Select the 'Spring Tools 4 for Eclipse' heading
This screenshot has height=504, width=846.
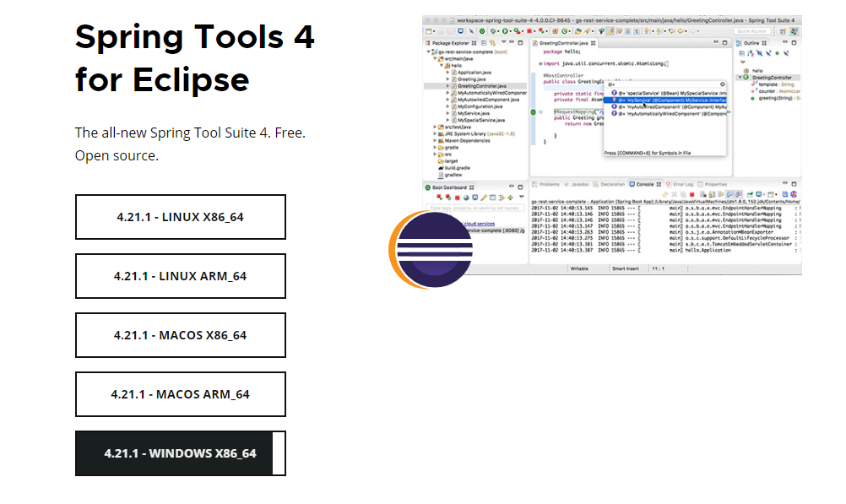[194, 58]
